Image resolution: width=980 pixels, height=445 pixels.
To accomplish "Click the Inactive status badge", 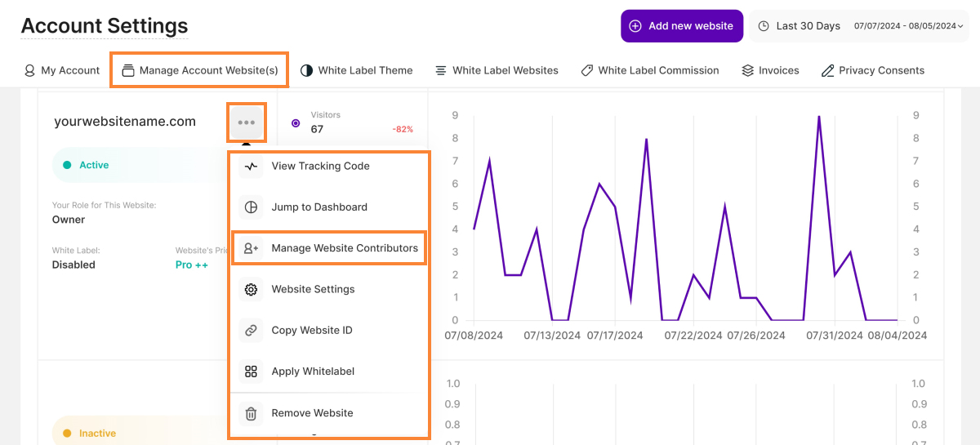I will (97, 434).
